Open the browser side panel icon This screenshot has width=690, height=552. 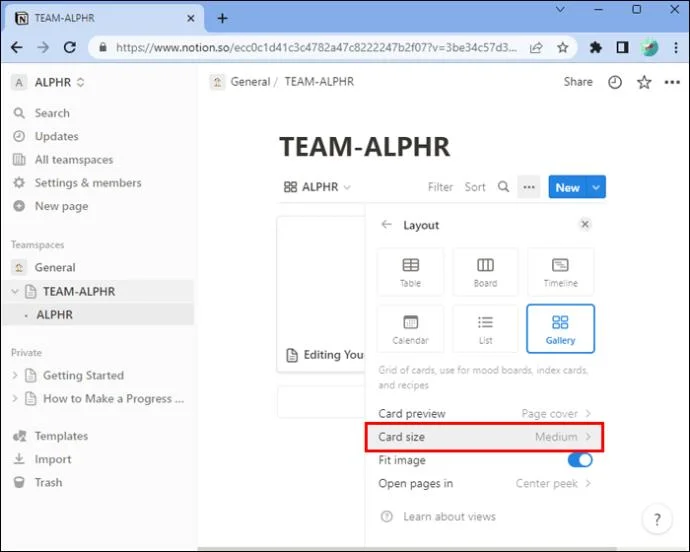[x=622, y=47]
